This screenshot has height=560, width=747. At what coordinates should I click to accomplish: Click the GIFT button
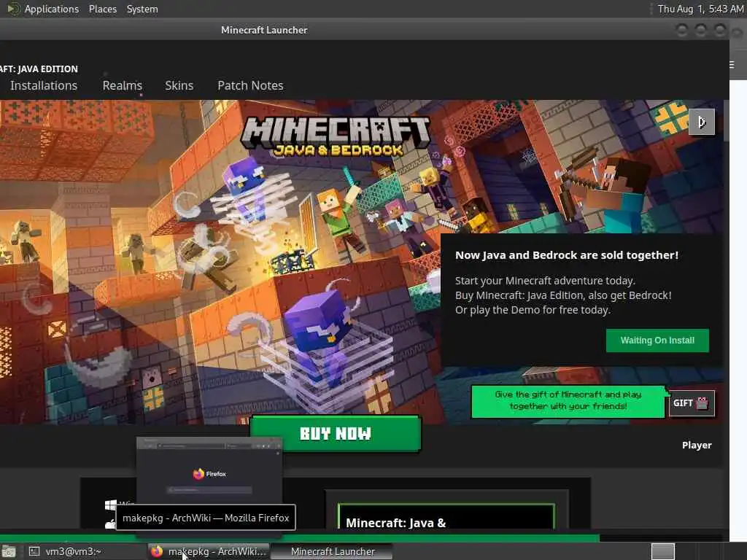click(692, 403)
